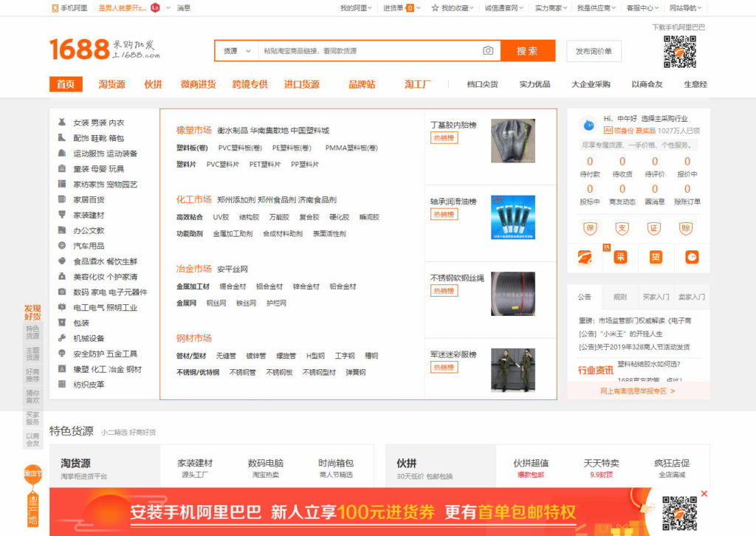
Task: Click the 保 shield badge icon
Action: (x=590, y=228)
